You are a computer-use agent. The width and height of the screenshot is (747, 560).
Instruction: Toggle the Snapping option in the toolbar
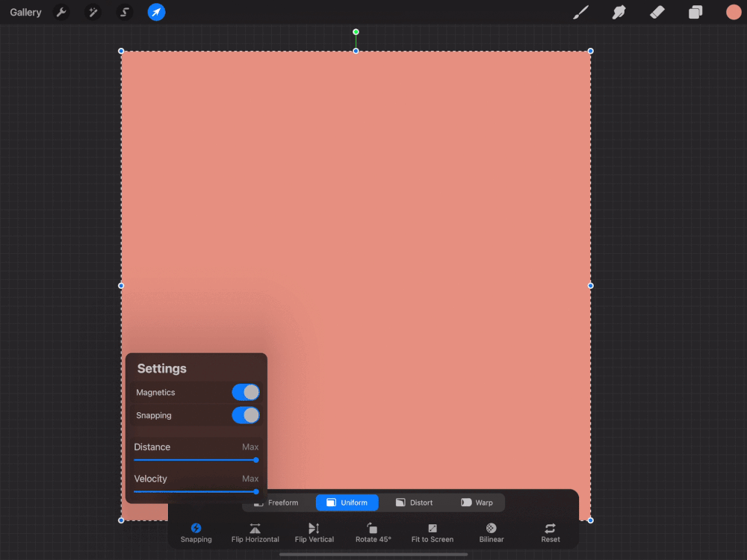[196, 532]
